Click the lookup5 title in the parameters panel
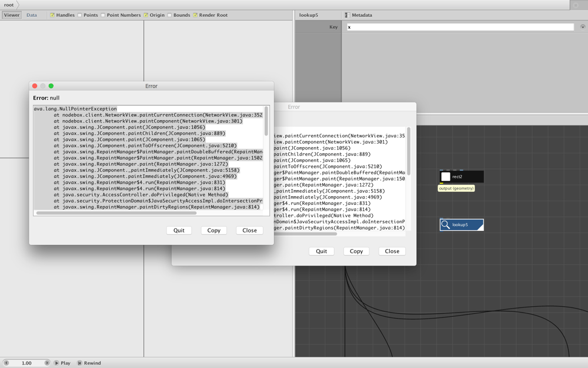Image resolution: width=588 pixels, height=368 pixels. click(x=309, y=15)
